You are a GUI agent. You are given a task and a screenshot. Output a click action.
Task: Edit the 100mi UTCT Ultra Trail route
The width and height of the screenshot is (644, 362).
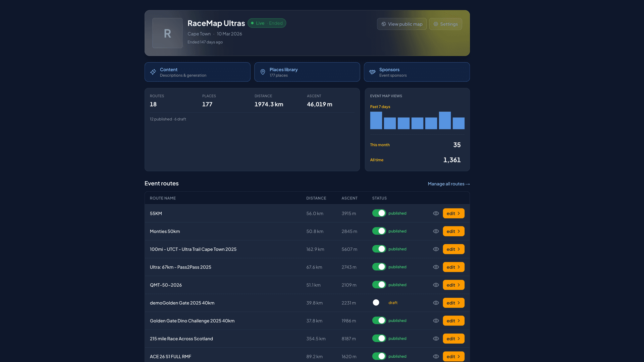453,249
